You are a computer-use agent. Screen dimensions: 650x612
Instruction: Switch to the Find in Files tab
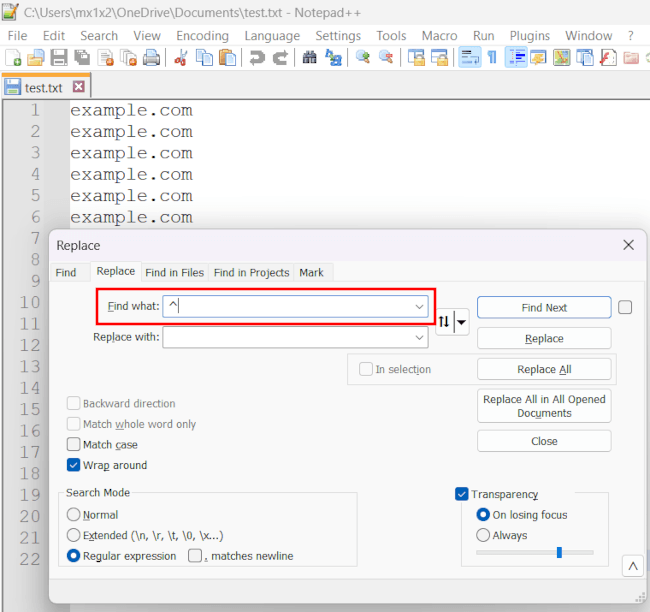click(x=175, y=272)
